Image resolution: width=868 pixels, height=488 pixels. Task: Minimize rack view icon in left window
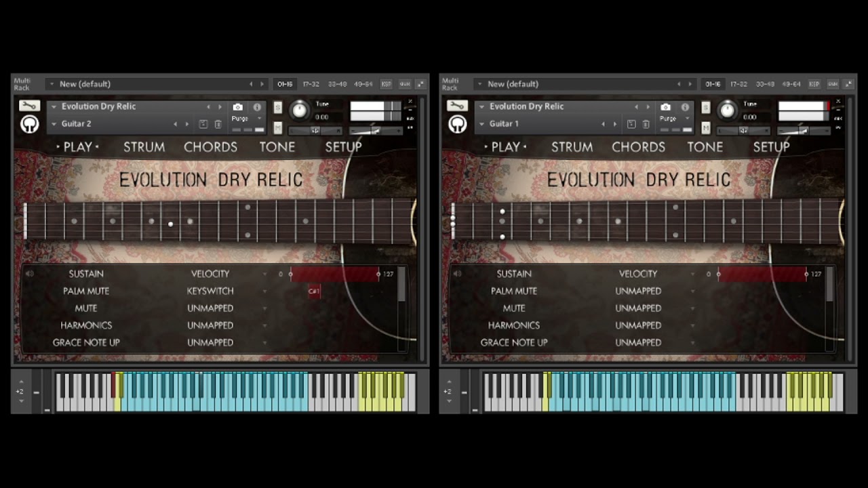[420, 84]
